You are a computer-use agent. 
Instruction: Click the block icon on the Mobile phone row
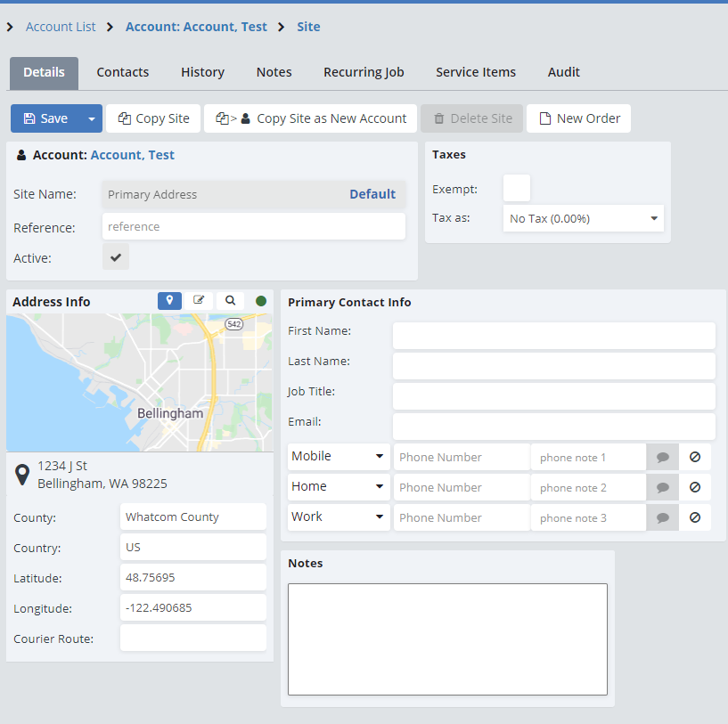tap(695, 457)
